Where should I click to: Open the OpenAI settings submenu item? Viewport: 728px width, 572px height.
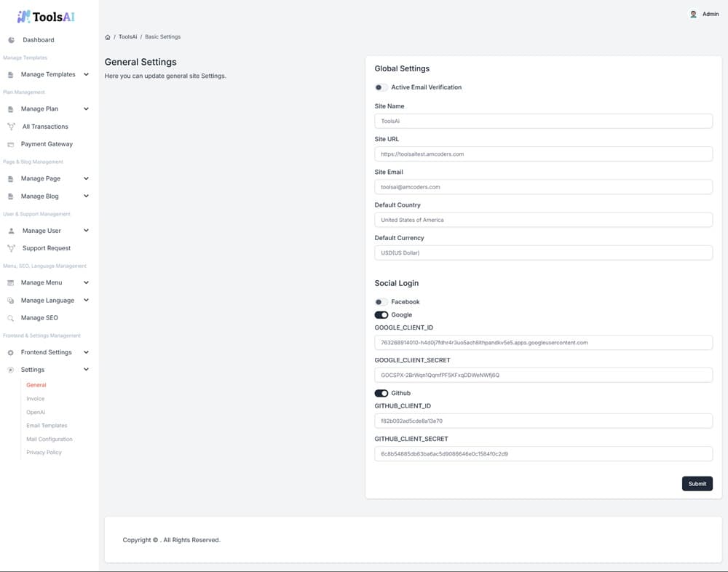tap(36, 412)
